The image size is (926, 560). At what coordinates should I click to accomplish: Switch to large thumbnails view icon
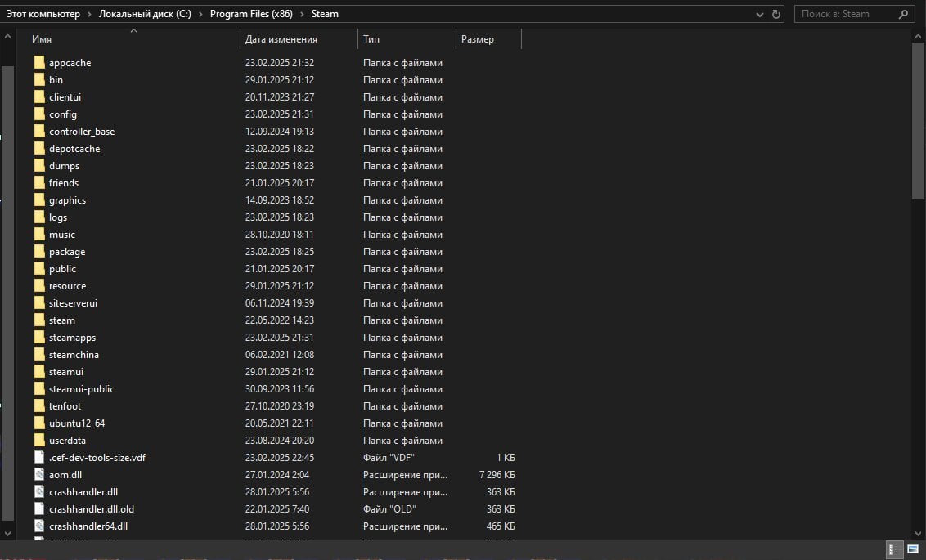click(x=913, y=549)
